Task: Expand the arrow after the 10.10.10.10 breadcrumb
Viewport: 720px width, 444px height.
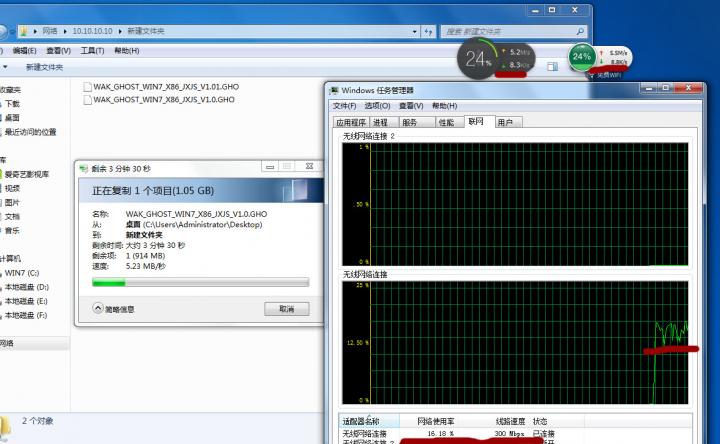Action: (120, 31)
